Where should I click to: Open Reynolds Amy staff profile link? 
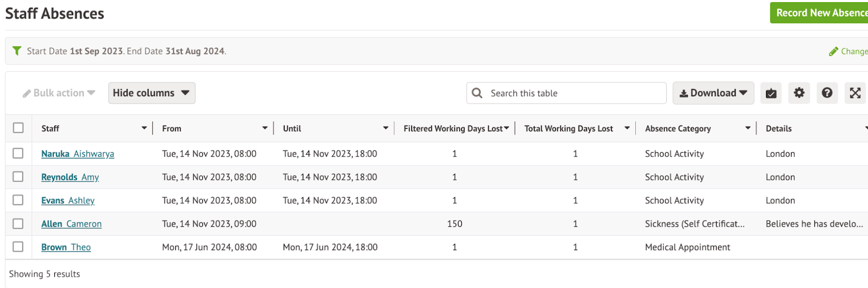pyautogui.click(x=70, y=177)
